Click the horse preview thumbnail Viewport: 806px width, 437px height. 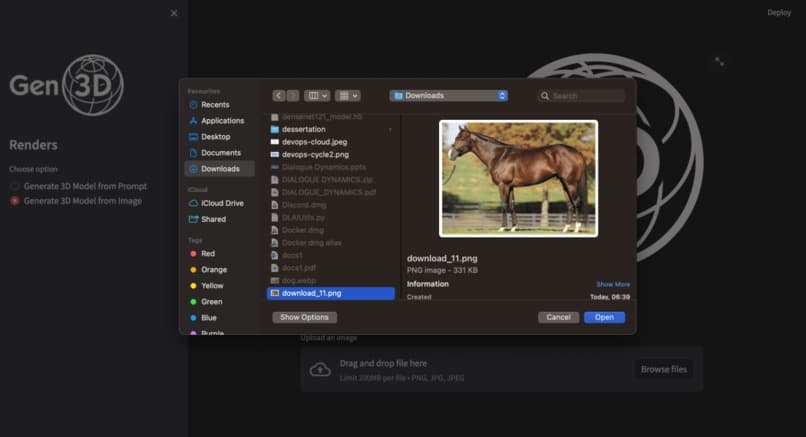(x=518, y=178)
